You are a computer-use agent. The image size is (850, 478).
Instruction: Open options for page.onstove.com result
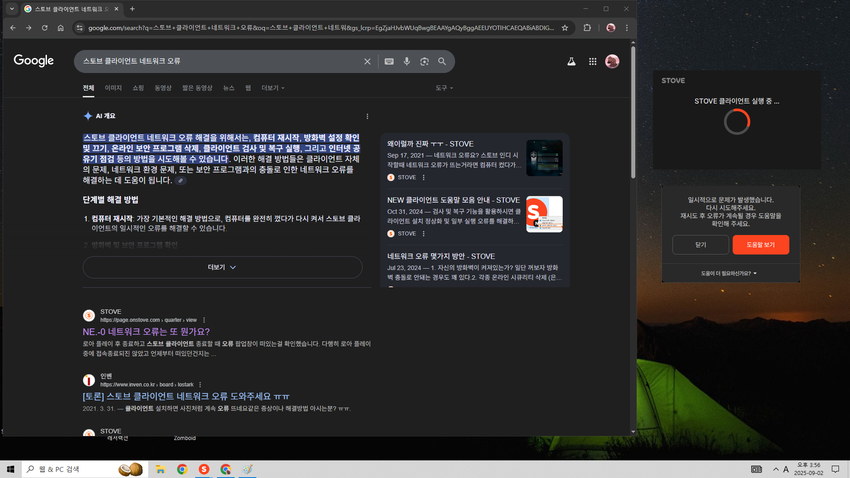tap(204, 320)
